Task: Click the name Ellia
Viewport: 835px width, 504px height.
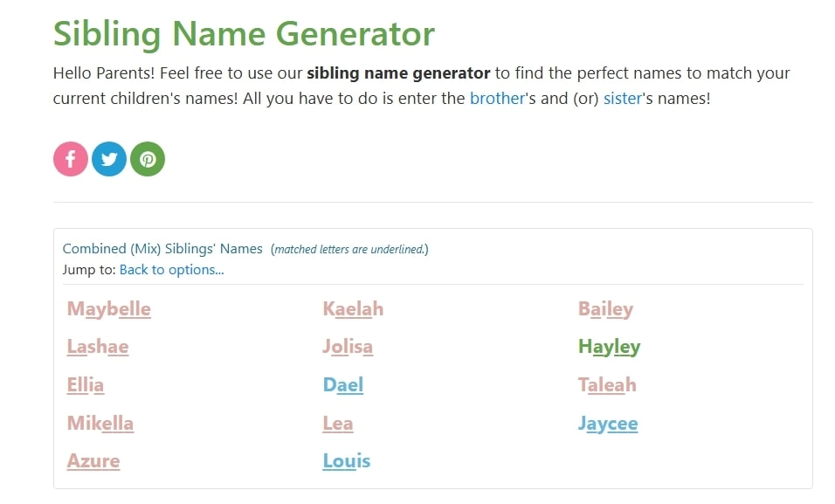Action: tap(86, 385)
